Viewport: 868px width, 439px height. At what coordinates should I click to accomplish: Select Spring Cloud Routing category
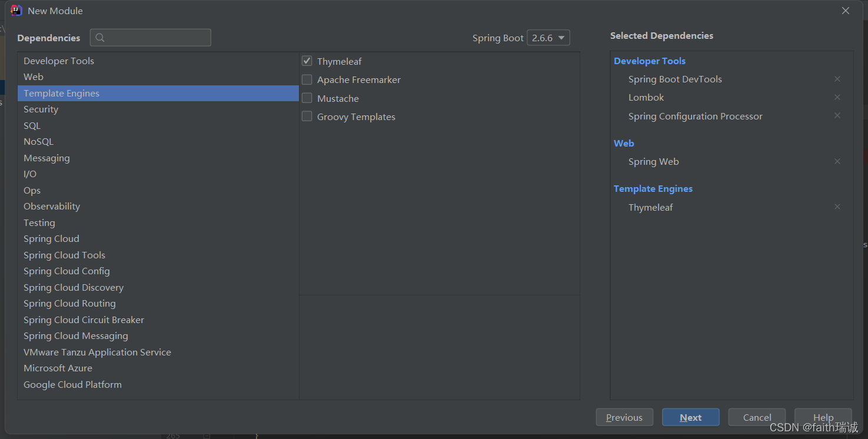coord(158,304)
